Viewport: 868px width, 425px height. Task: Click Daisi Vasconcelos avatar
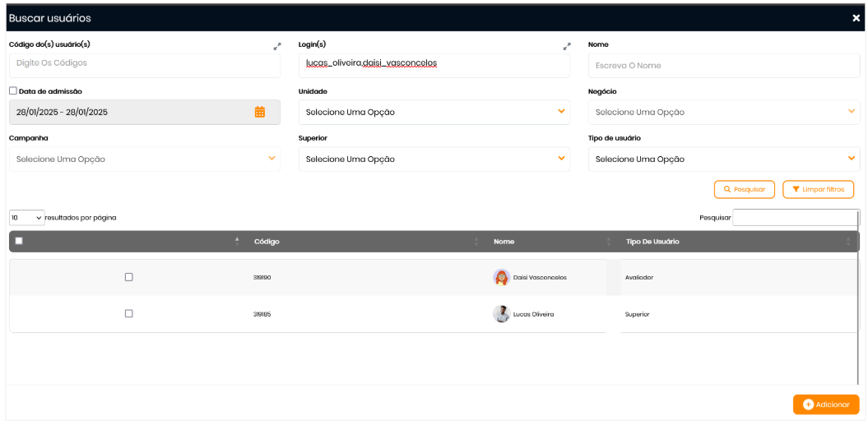(501, 278)
